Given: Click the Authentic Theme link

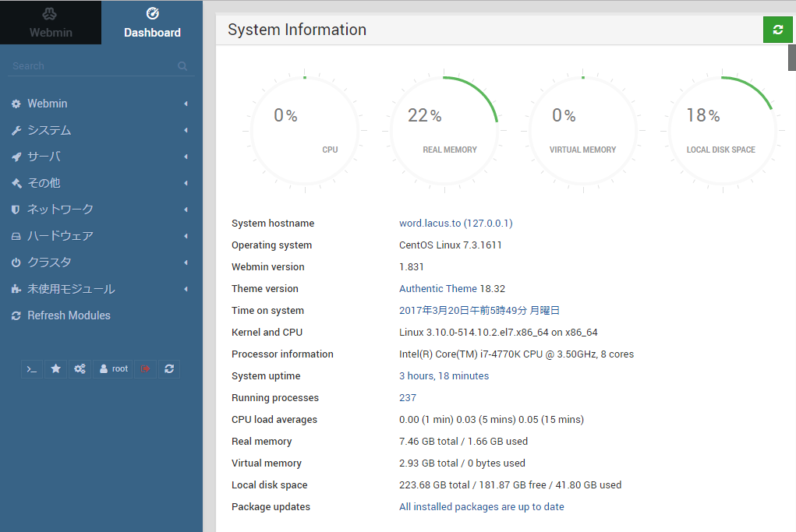Looking at the screenshot, I should 437,289.
